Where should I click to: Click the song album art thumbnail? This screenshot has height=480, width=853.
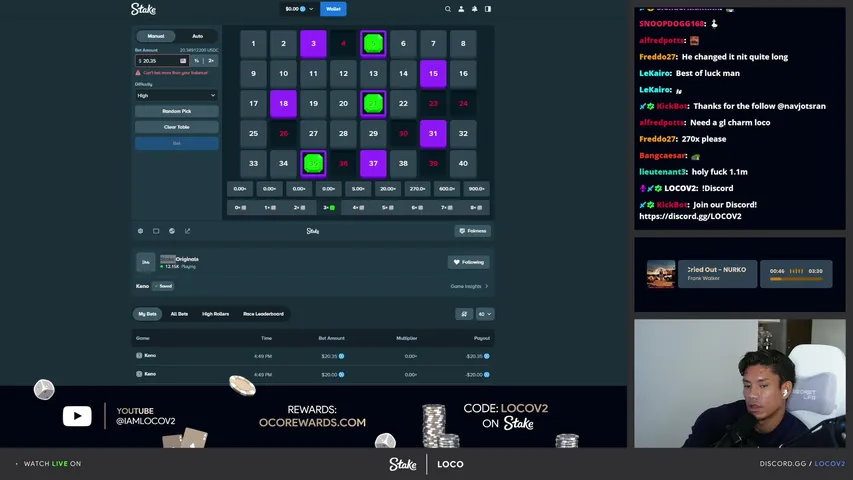[x=661, y=274]
